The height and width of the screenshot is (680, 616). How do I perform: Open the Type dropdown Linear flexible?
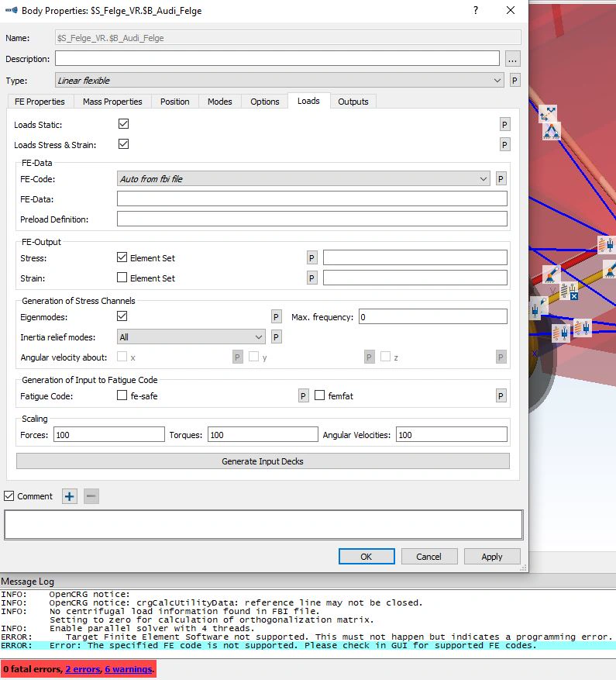coord(280,80)
